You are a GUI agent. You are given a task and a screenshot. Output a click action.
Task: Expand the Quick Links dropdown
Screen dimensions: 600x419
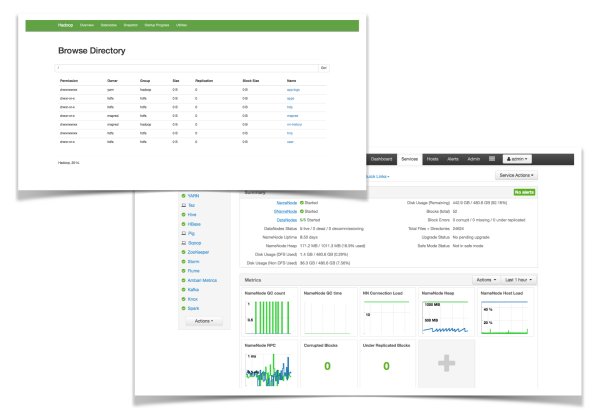377,176
